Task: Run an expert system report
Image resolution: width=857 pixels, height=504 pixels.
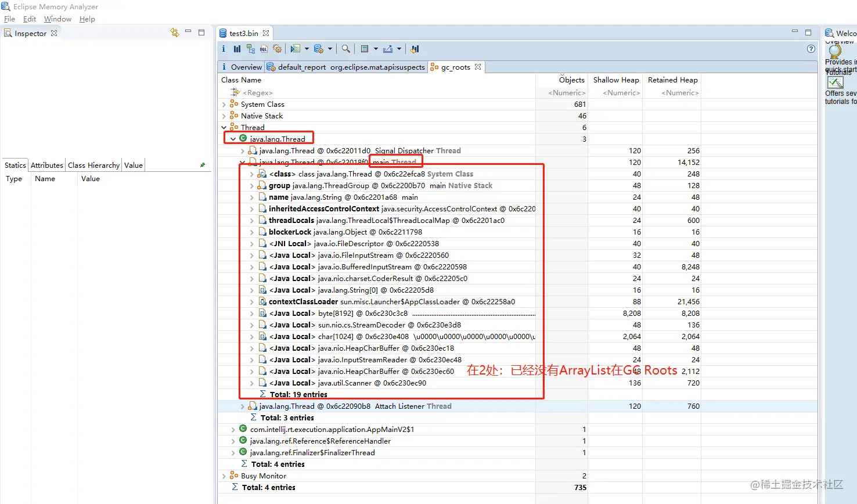Action: [296, 49]
